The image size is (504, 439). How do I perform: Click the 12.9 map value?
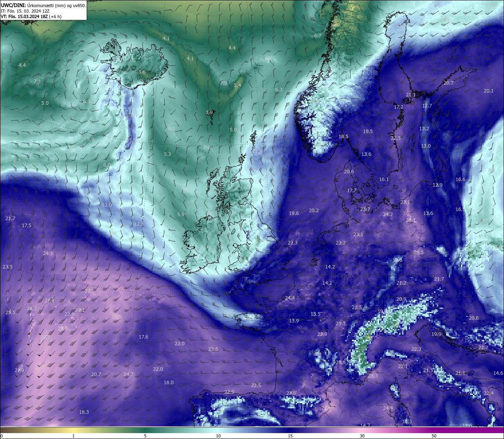point(437,185)
